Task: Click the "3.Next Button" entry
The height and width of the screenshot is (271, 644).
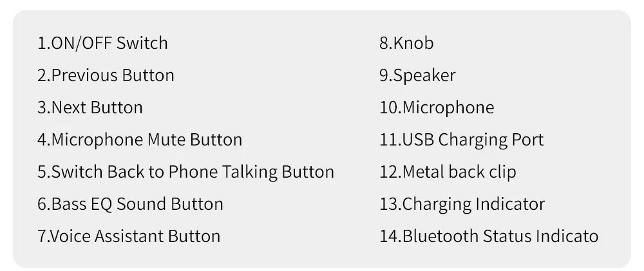Action: 90,107
